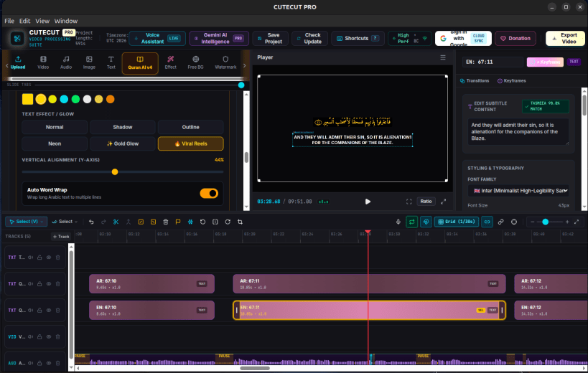
Task: Toggle the dotted link snap button right of Grid
Action: pos(487,222)
